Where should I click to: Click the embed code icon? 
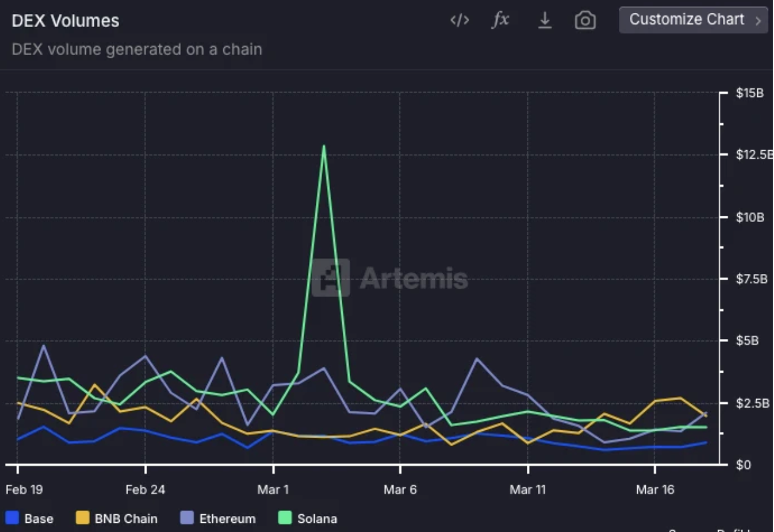click(459, 20)
